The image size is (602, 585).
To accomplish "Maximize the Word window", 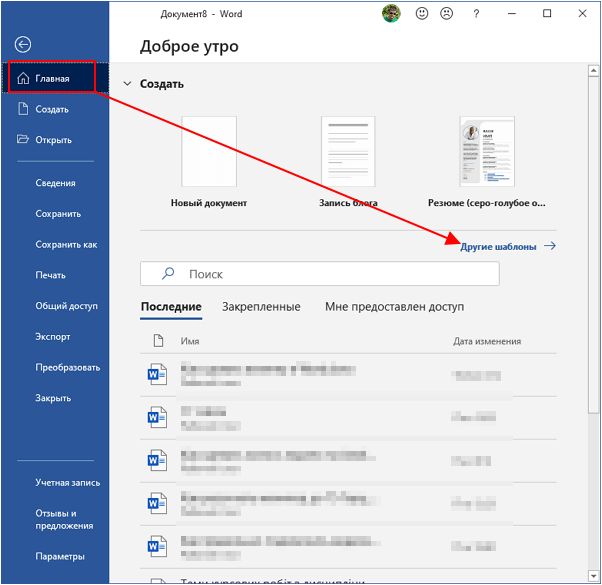I will (547, 13).
